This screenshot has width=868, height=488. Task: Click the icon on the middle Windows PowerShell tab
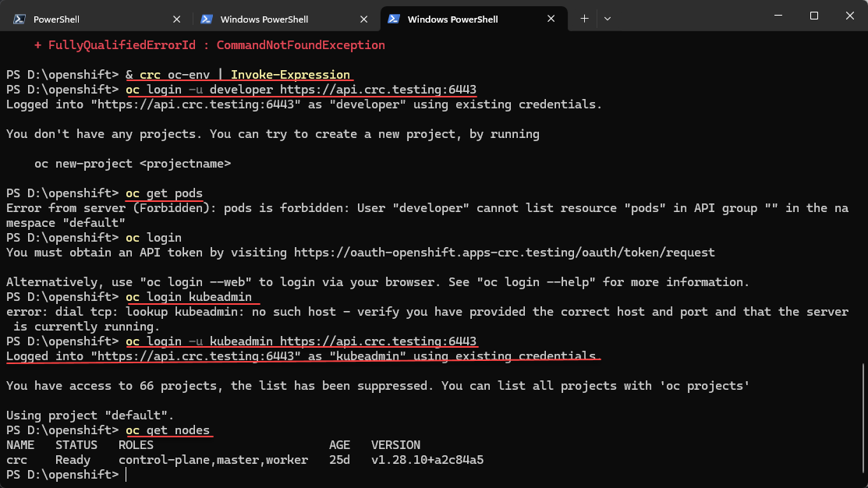click(207, 19)
